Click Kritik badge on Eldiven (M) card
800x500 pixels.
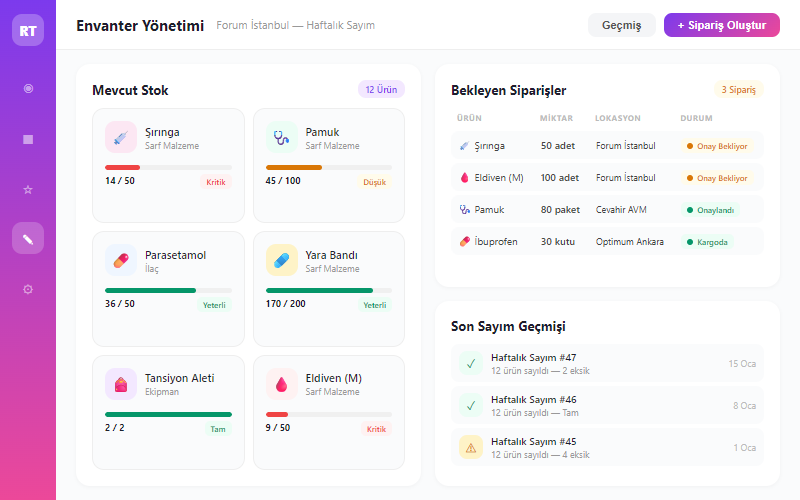pyautogui.click(x=376, y=429)
